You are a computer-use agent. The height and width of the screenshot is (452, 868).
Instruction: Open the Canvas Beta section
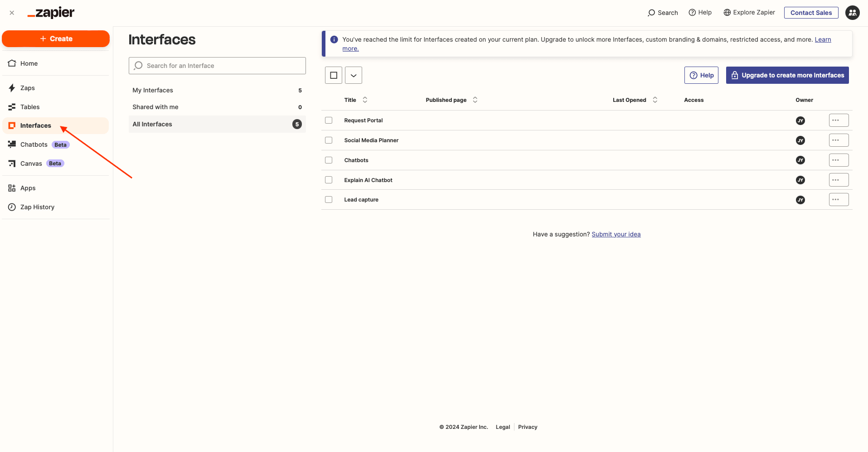click(x=31, y=163)
